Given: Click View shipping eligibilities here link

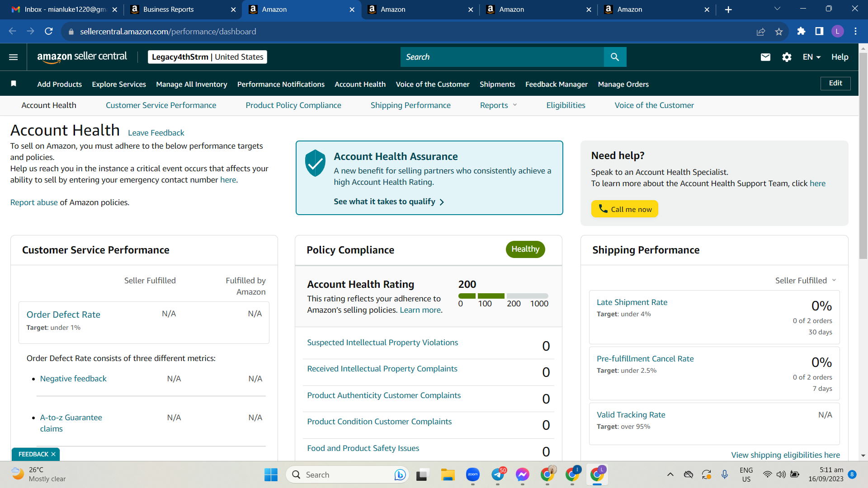Looking at the screenshot, I should pyautogui.click(x=786, y=455).
